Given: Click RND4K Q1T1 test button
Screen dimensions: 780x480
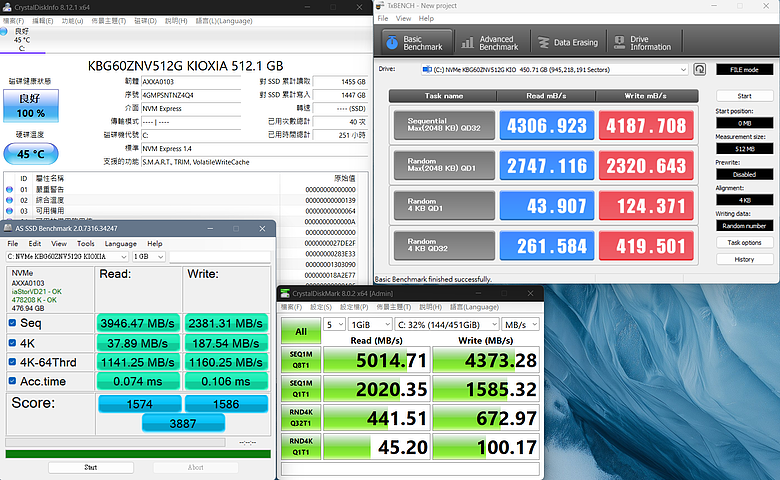Looking at the screenshot, I should tap(301, 446).
